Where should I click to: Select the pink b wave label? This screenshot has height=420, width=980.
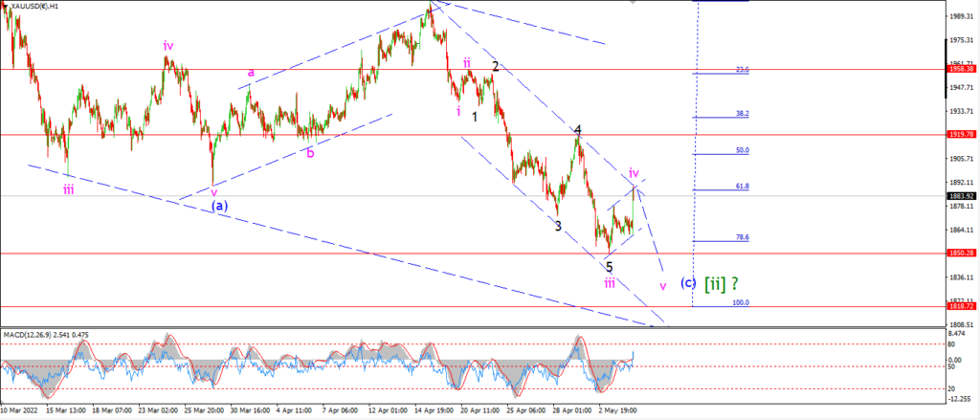point(310,152)
